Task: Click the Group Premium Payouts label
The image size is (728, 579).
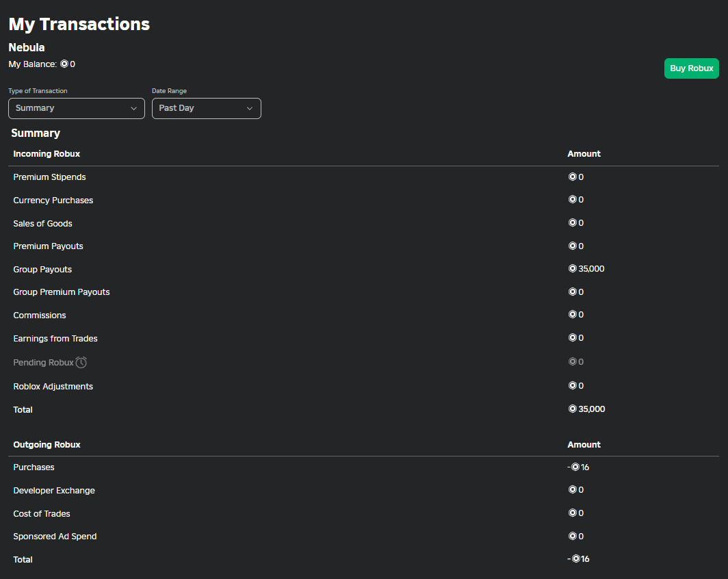Action: point(62,292)
